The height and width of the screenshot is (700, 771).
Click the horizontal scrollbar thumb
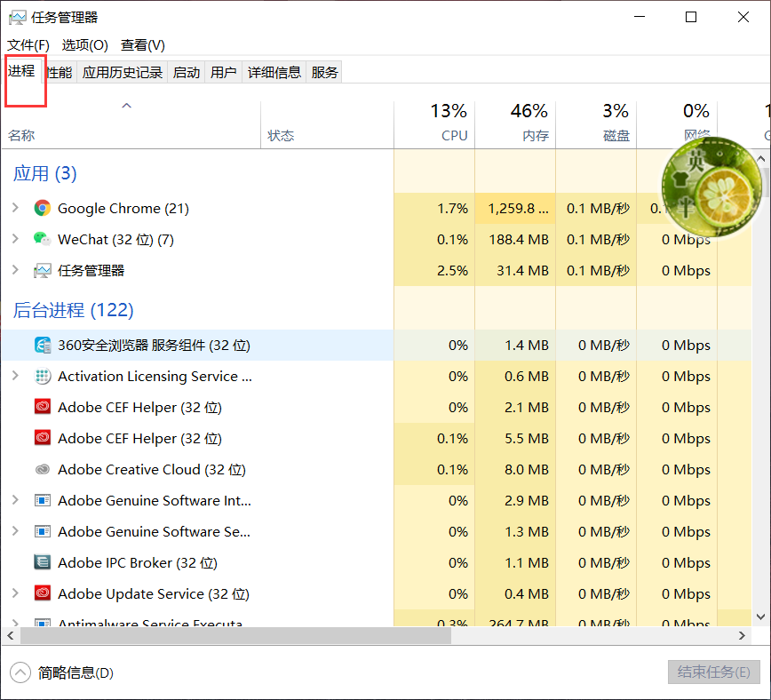tap(235, 635)
